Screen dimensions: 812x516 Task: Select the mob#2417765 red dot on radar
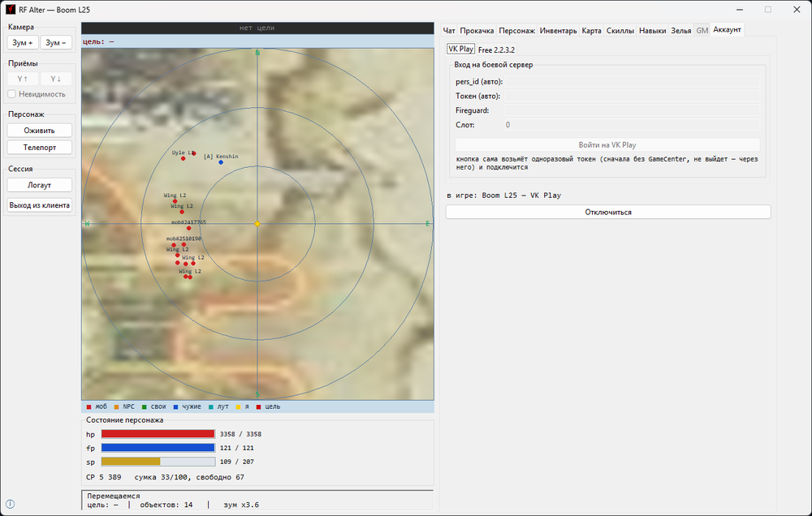tap(189, 228)
